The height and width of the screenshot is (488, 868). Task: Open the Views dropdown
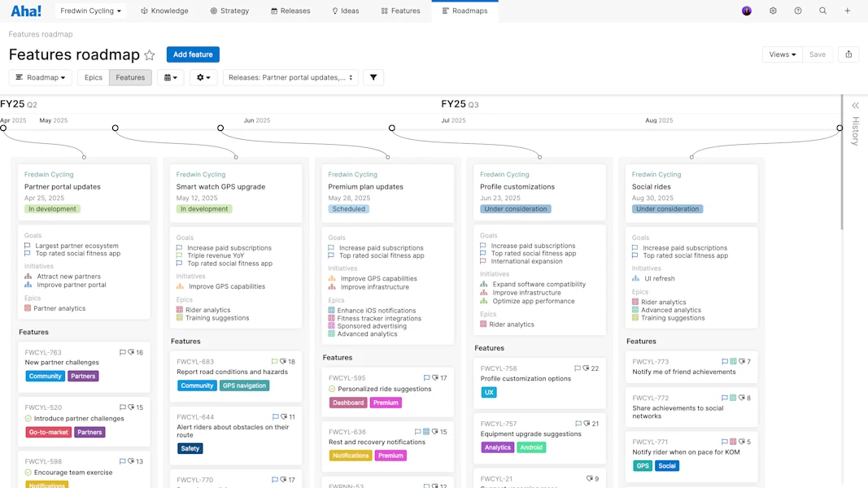click(783, 54)
